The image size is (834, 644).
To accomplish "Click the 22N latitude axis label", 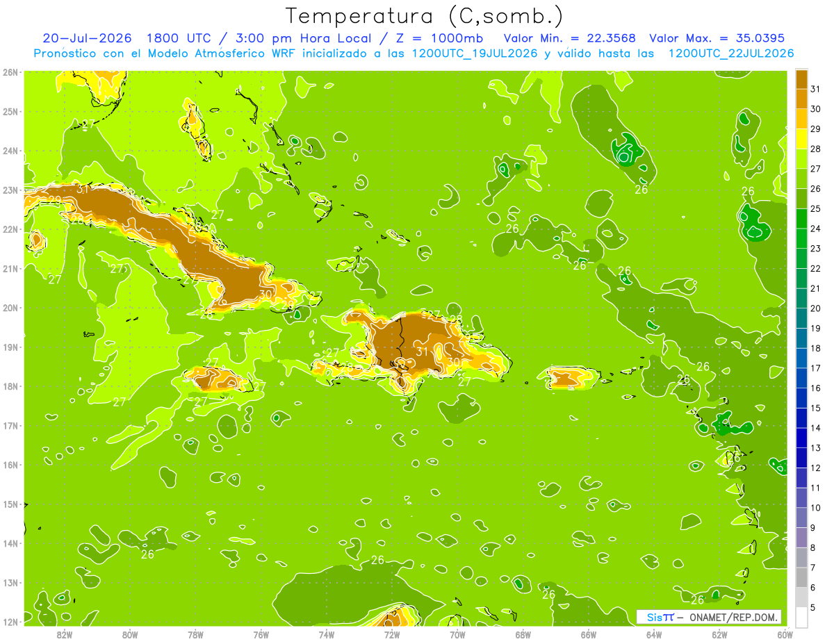I will point(10,229).
